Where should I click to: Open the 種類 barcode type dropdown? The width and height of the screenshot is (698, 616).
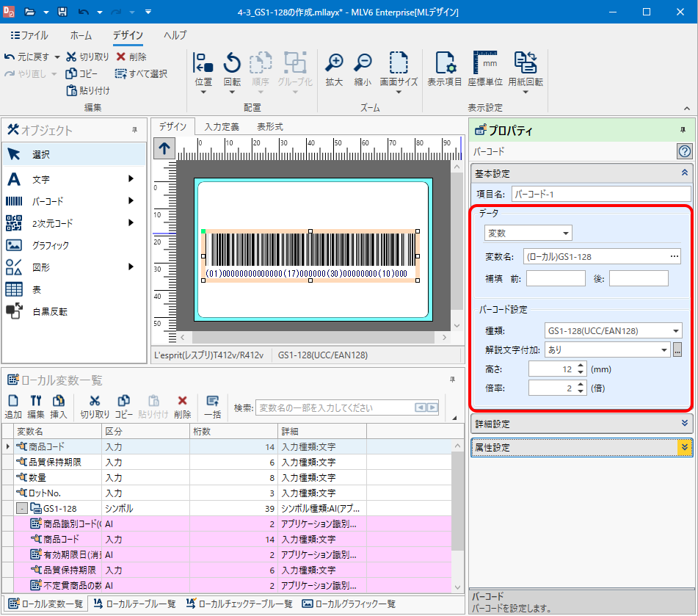pyautogui.click(x=613, y=331)
